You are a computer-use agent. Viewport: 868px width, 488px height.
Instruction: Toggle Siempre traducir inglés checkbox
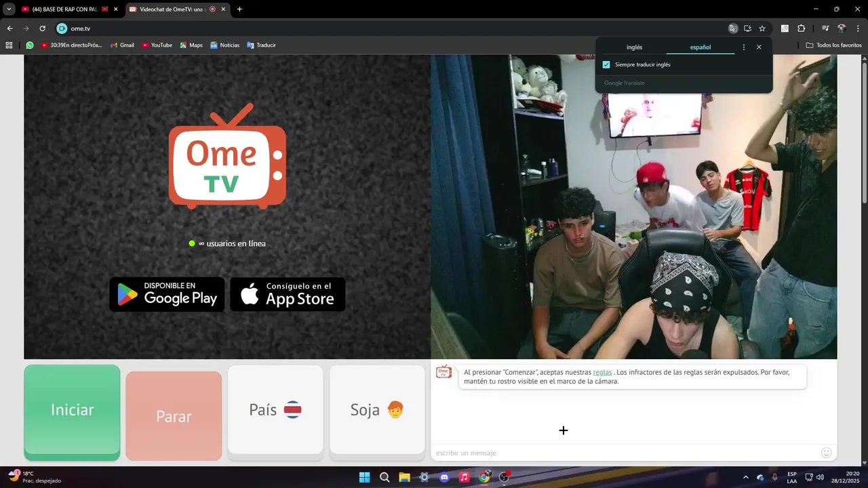tap(606, 65)
